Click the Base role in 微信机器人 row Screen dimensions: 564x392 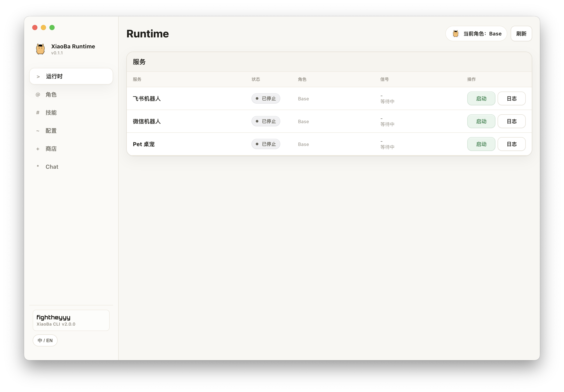coord(303,122)
